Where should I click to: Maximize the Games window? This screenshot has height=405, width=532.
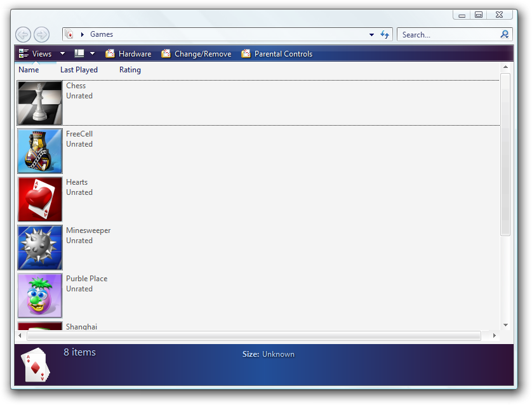click(x=479, y=15)
